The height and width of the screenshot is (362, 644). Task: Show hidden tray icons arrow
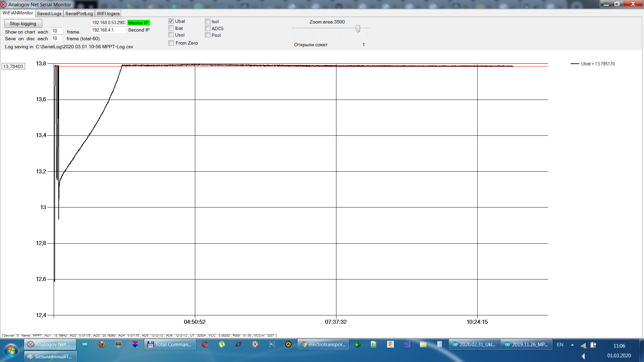(572, 345)
